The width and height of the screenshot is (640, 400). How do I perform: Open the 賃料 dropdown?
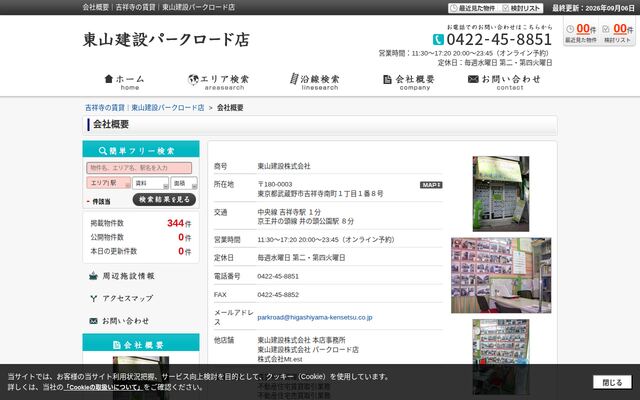click(x=150, y=183)
